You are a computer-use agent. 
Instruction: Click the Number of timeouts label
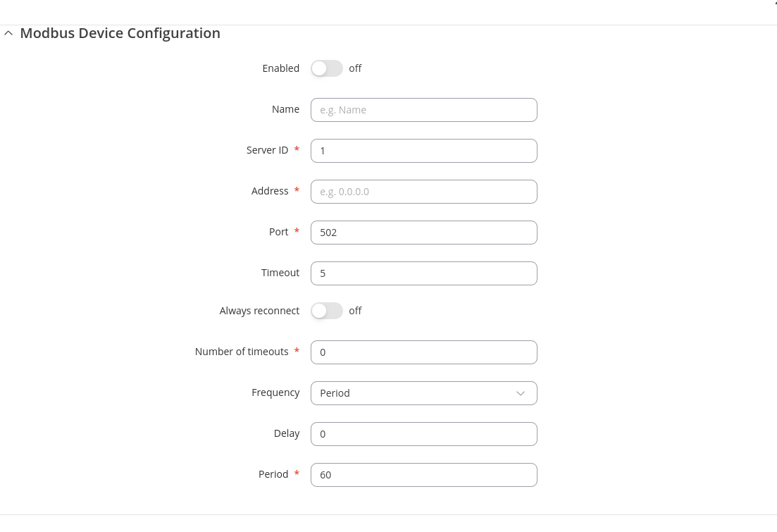pos(242,352)
